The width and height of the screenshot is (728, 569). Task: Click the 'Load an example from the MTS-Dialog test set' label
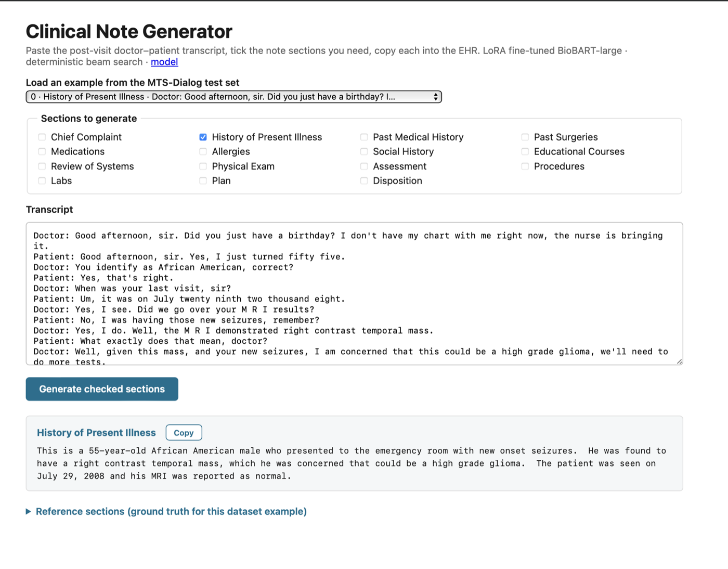point(133,83)
